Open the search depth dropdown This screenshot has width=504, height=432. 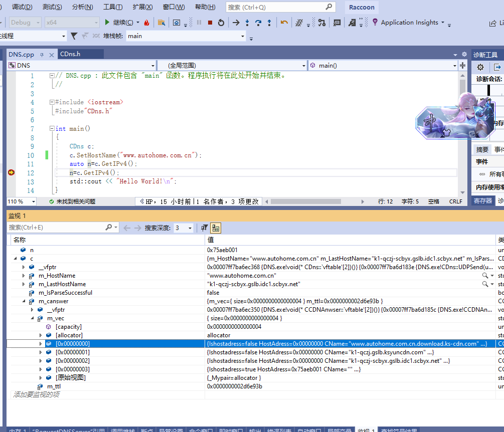190,228
